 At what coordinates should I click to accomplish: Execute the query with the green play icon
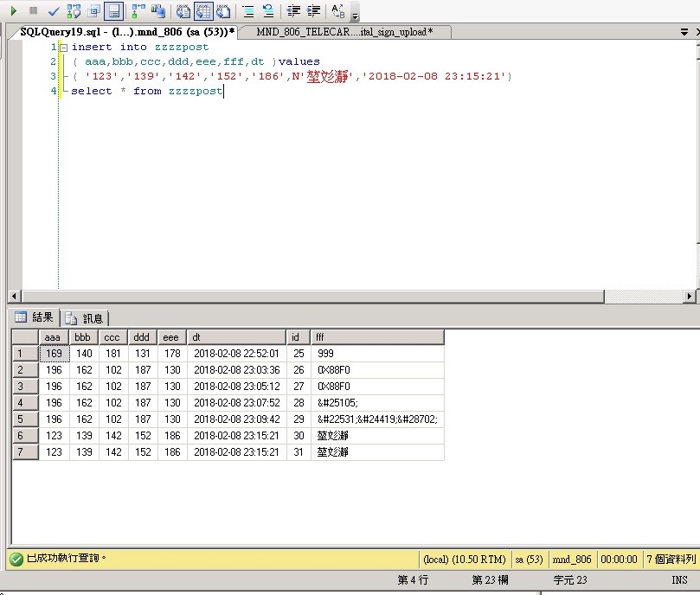coord(13,10)
